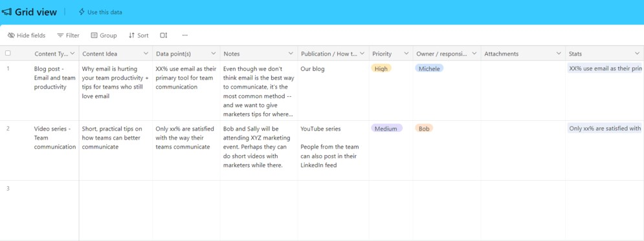644x241 pixels.
Task: Select empty row number 3
Action: 8,188
